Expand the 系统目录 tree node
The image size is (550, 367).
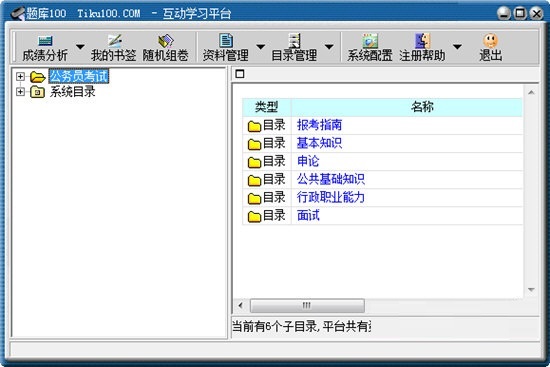pos(20,92)
